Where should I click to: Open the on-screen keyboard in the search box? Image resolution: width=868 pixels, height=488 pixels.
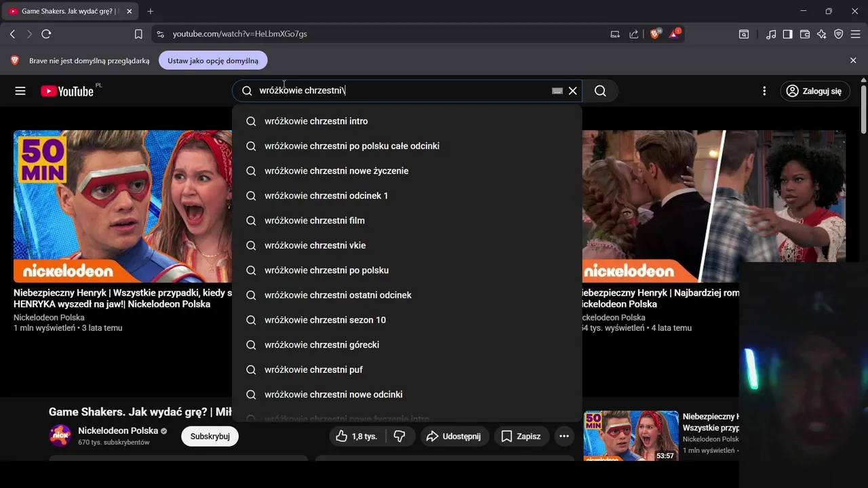click(557, 91)
